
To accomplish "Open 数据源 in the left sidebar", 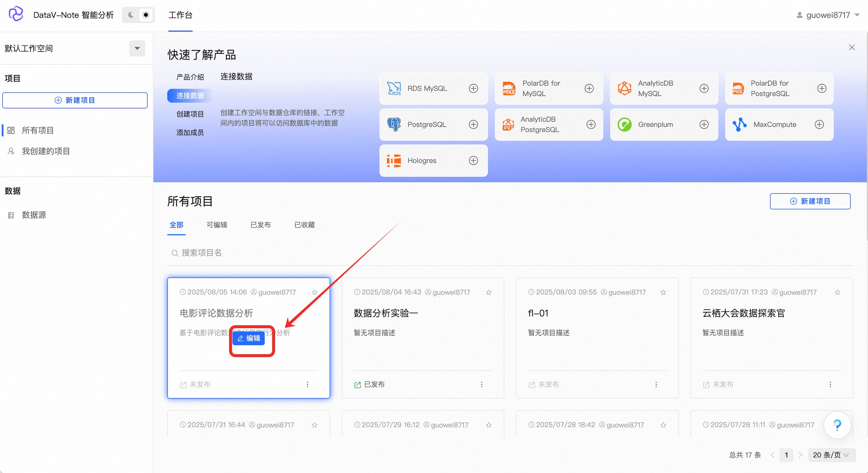I will tap(34, 215).
